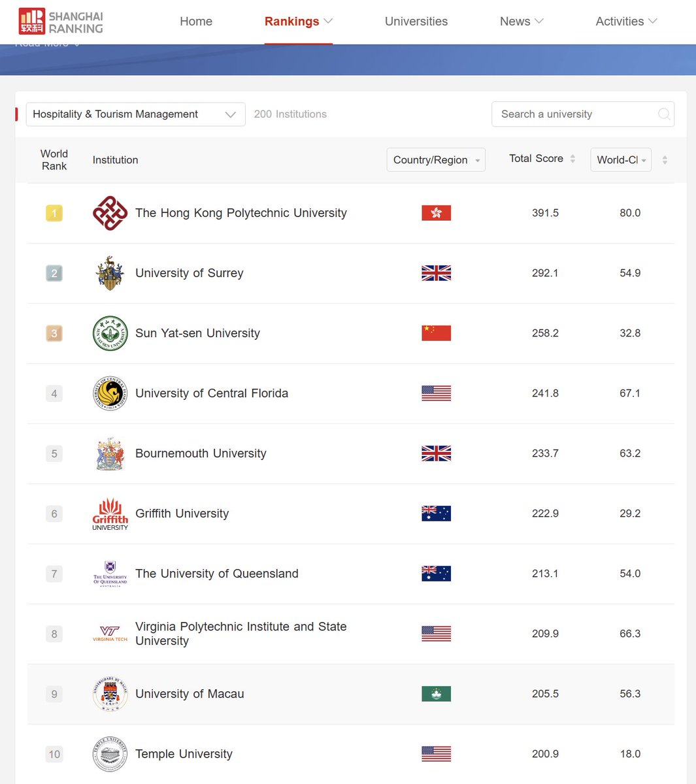Click the search magnifier icon
Image resolution: width=696 pixels, height=784 pixels.
coord(664,114)
